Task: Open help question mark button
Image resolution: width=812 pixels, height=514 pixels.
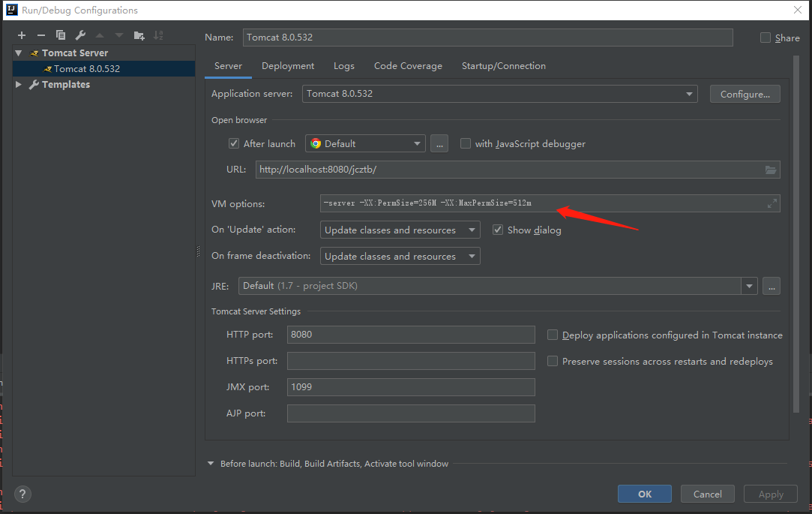Action: (22, 494)
